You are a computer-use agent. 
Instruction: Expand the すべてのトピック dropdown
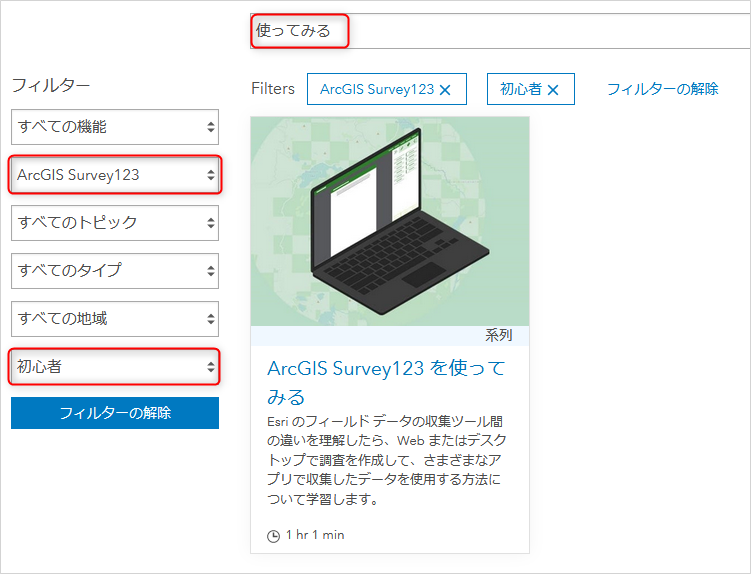(x=115, y=223)
